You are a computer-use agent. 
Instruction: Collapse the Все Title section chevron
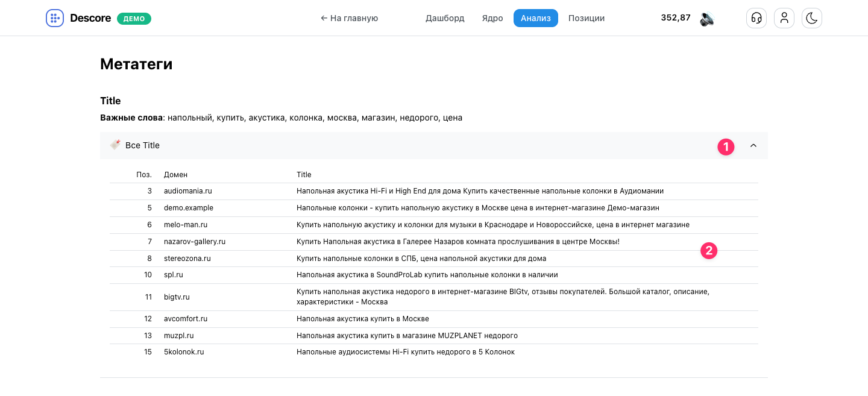pyautogui.click(x=753, y=145)
